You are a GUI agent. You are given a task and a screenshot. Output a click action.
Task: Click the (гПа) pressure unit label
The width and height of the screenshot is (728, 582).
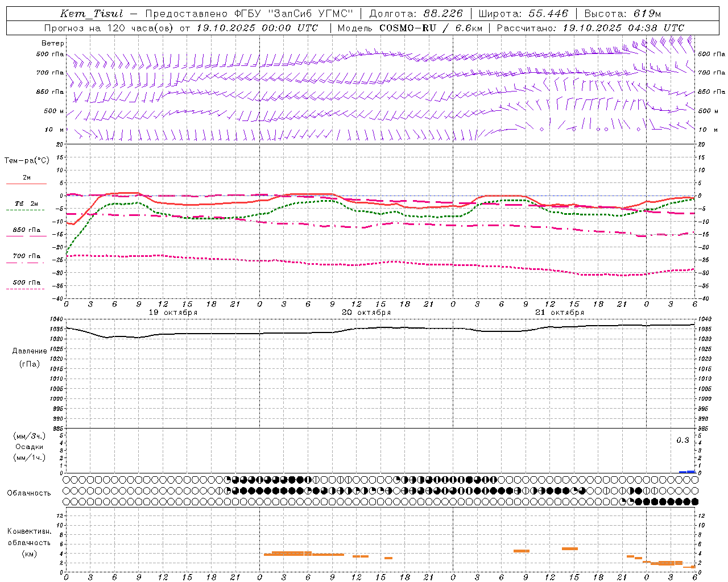pyautogui.click(x=30, y=364)
